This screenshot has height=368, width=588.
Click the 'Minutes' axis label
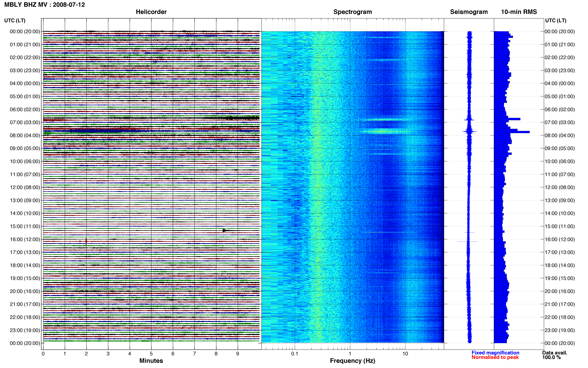click(x=151, y=361)
